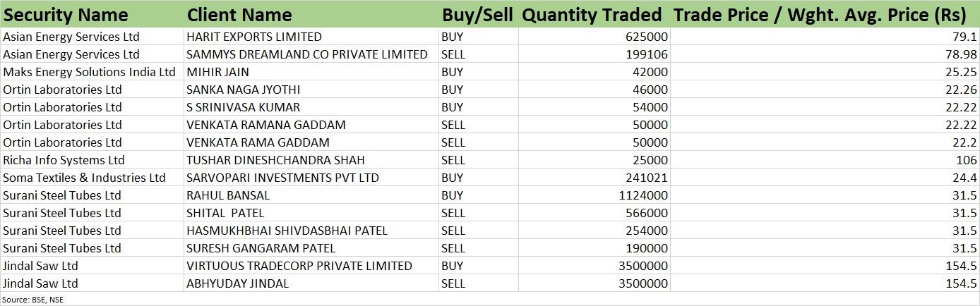Select the SANKA NAGA JYOTHI cell
Viewport: 980px width, 306px height.
click(x=311, y=90)
